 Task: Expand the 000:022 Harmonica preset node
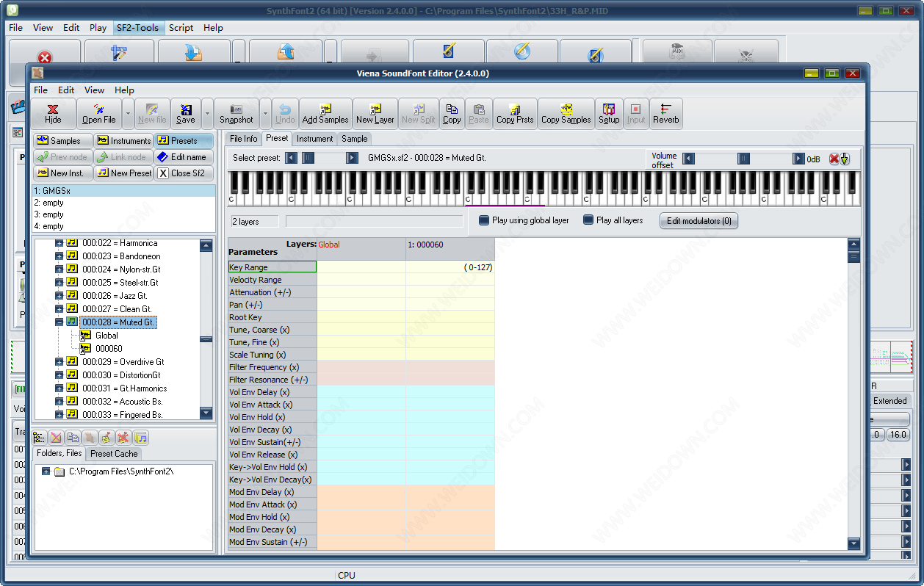click(x=59, y=243)
